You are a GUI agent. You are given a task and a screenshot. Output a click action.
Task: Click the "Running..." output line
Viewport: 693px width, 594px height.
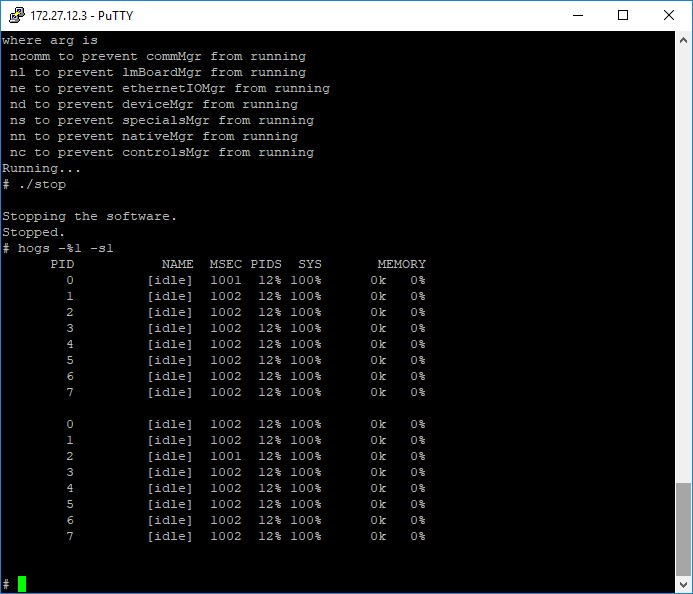[42, 168]
